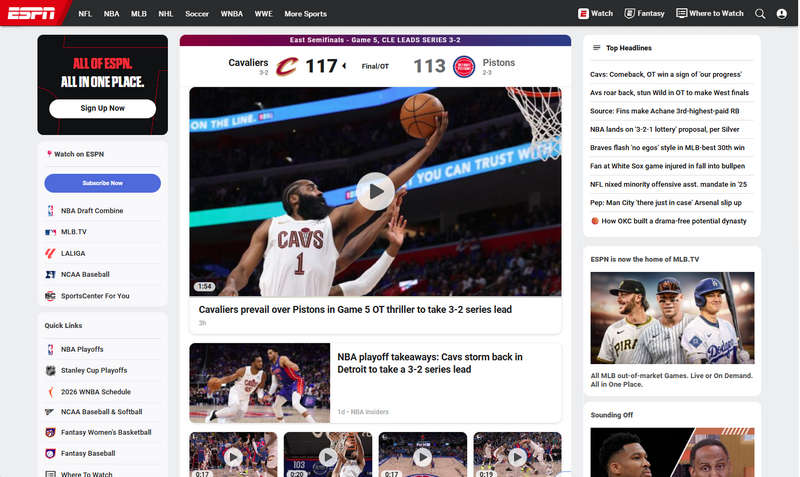Click the 'All MLB out-of-market Games' caption
Image resolution: width=800 pixels, height=477 pixels.
[x=671, y=380]
